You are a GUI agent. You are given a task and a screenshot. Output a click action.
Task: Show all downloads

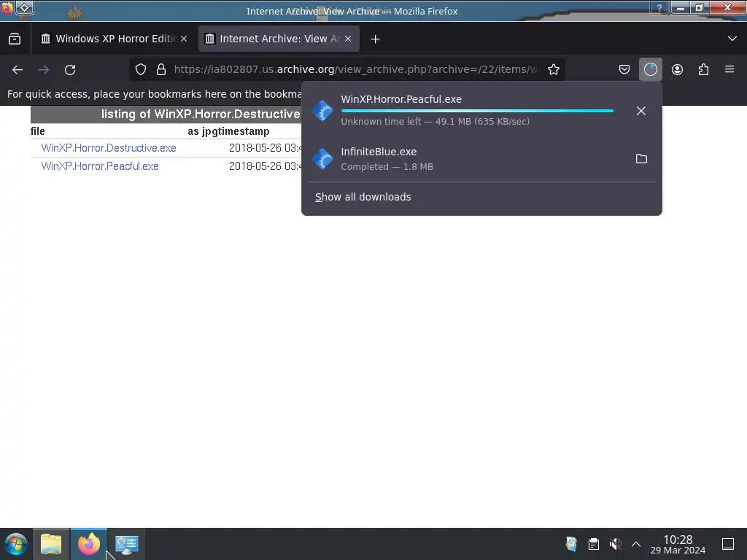pyautogui.click(x=363, y=197)
